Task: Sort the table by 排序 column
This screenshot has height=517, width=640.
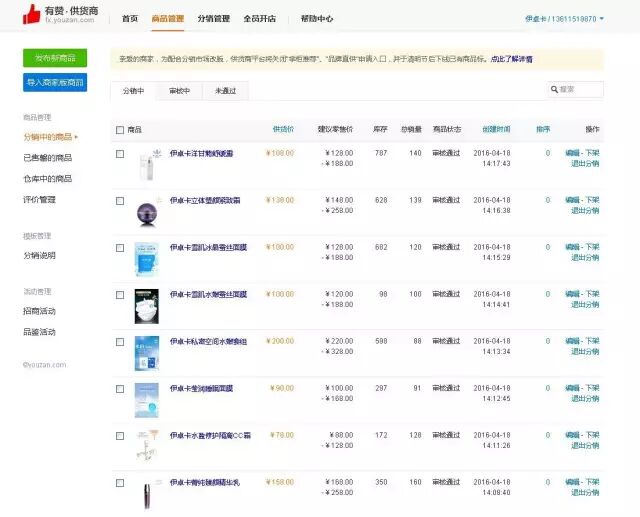Action: pyautogui.click(x=543, y=129)
